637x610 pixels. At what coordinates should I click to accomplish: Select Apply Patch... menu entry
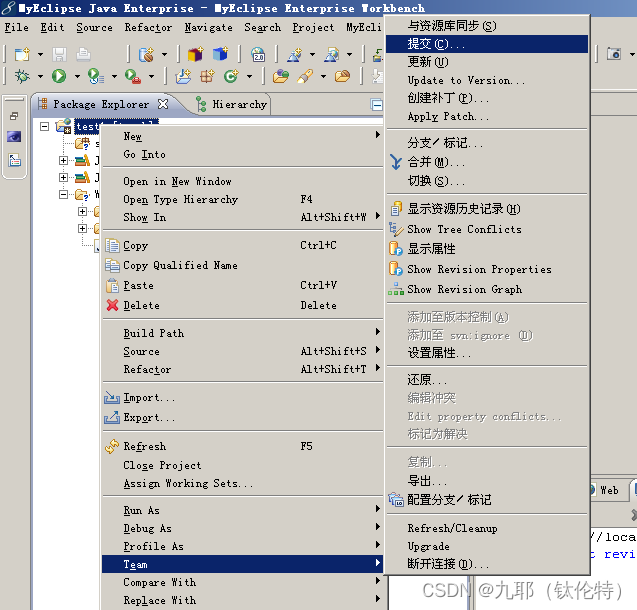tap(487, 117)
